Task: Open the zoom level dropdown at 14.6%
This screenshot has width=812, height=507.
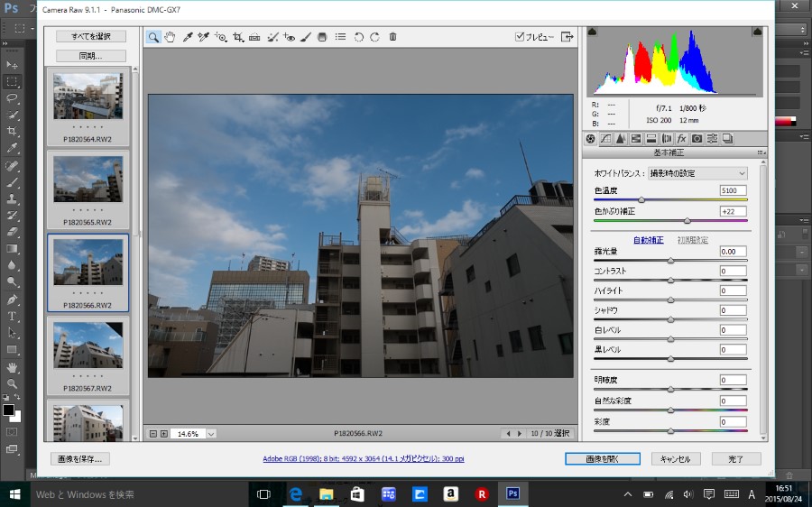Action: pos(211,434)
